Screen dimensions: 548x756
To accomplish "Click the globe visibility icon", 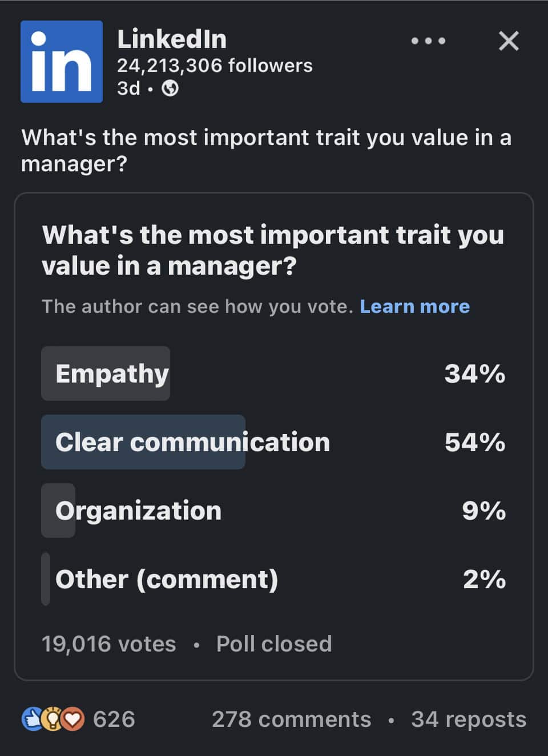I will coord(170,89).
